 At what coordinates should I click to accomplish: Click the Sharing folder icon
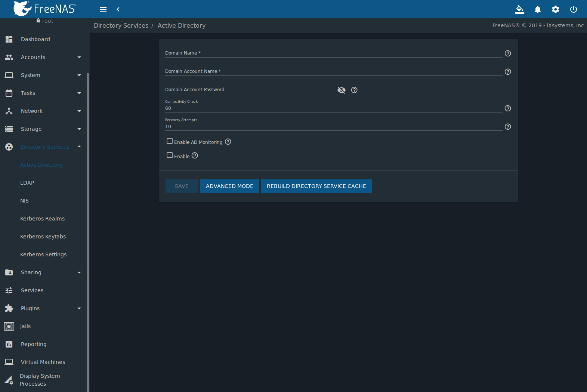point(9,272)
